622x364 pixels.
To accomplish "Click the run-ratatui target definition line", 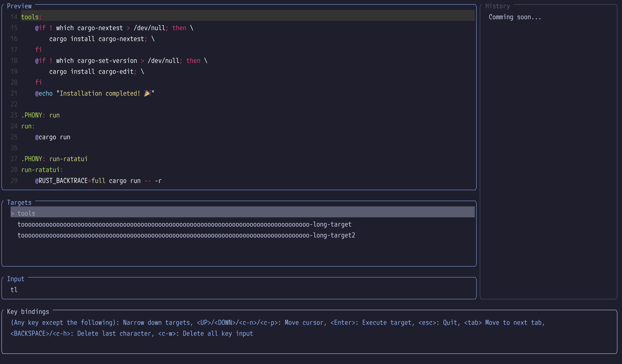I will pos(42,170).
